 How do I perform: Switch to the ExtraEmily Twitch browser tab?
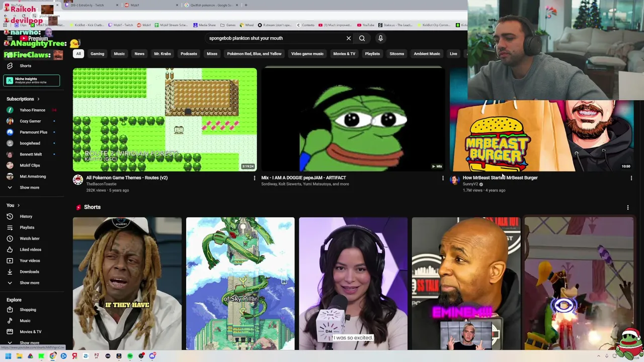tap(91, 5)
